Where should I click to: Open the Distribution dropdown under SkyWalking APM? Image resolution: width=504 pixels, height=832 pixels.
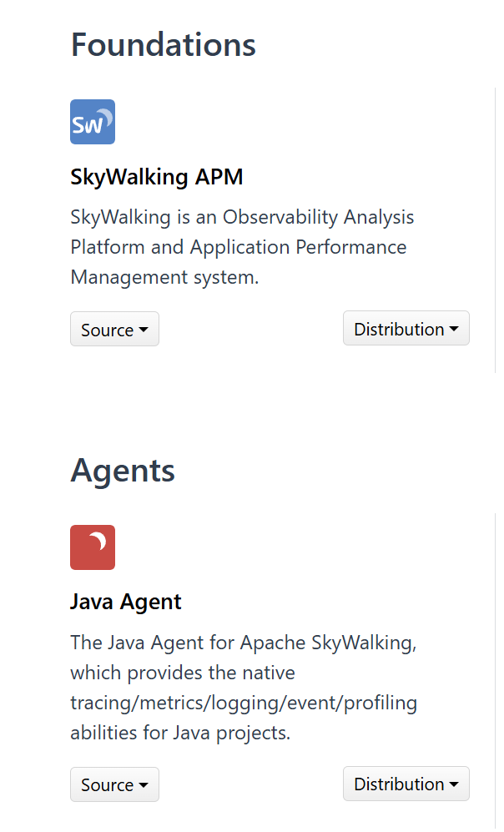406,329
